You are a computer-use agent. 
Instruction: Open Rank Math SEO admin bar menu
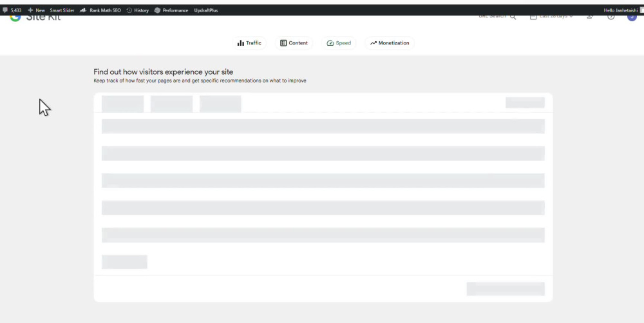[x=100, y=10]
